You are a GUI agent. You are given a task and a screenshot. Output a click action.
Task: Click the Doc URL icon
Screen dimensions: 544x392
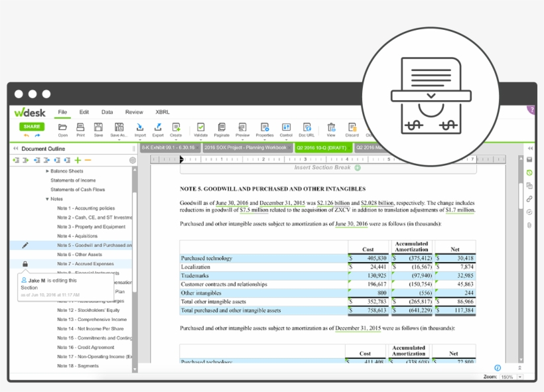[306, 127]
